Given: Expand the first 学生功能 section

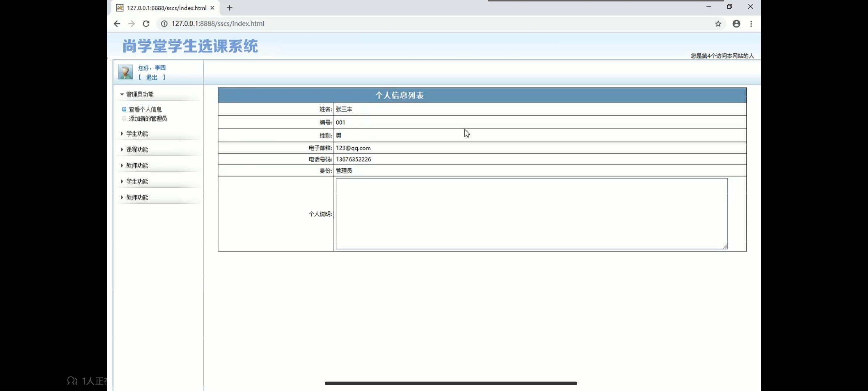Looking at the screenshot, I should tap(137, 134).
